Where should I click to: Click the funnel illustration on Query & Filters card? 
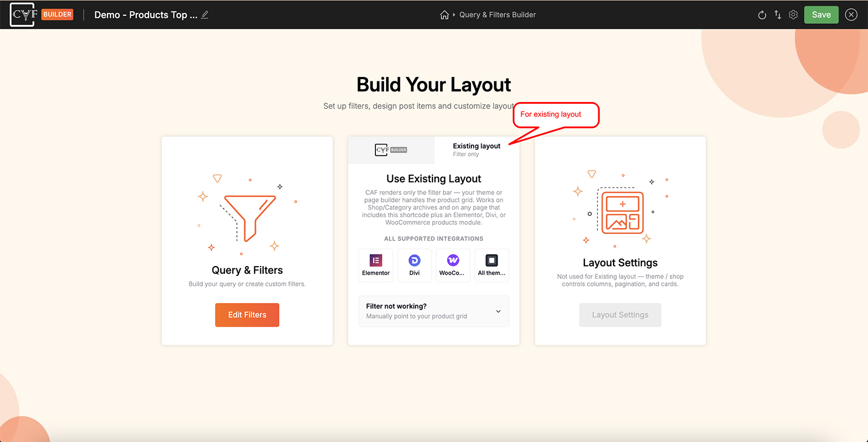tap(247, 215)
